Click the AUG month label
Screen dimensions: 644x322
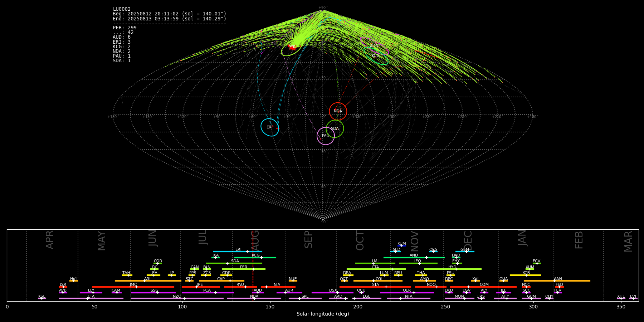(x=255, y=241)
